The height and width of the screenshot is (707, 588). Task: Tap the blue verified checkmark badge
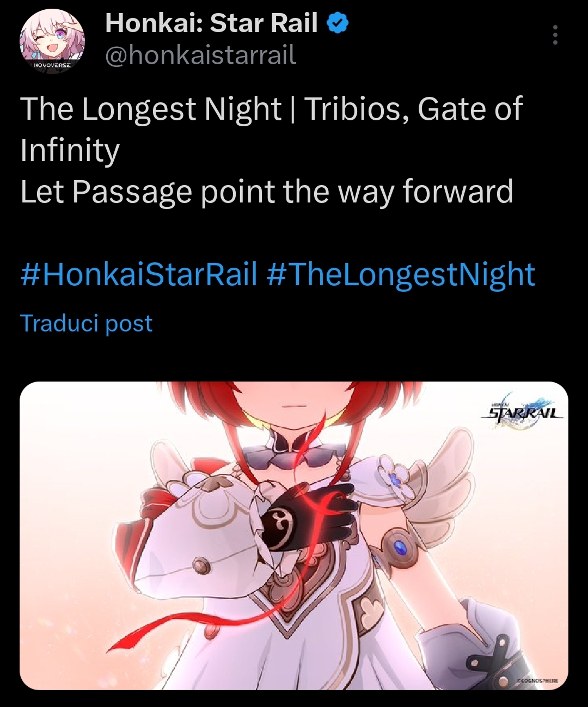pyautogui.click(x=338, y=23)
